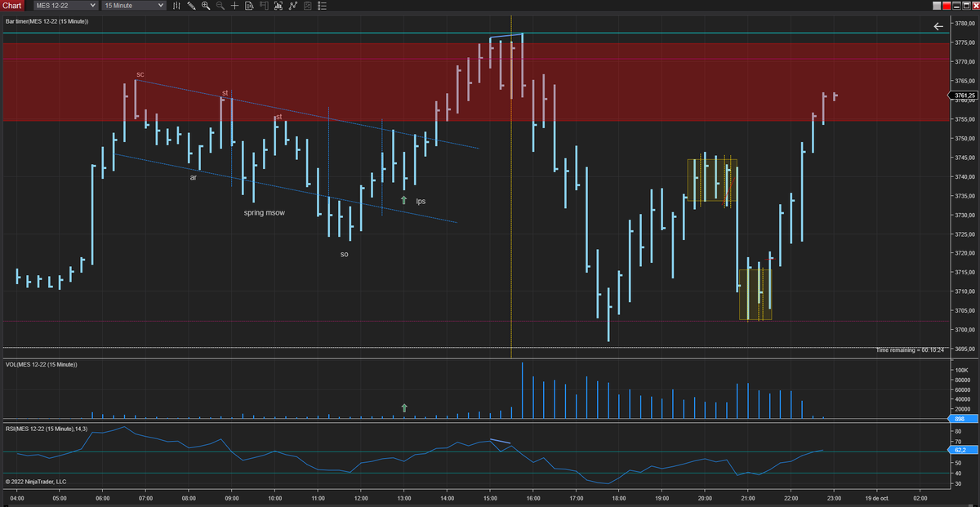Click the scroll-back arrow at chart top right

(x=938, y=26)
